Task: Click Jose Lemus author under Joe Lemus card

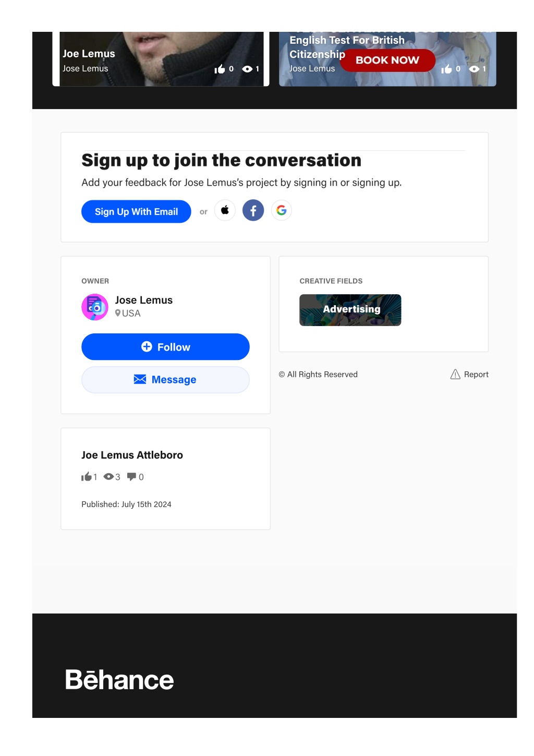Action: coord(86,68)
